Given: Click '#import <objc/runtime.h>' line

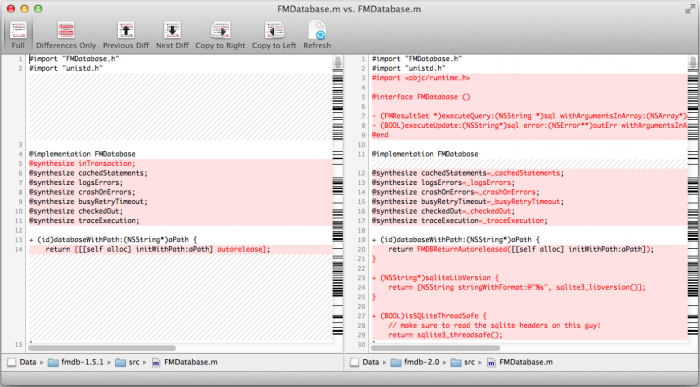Looking at the screenshot, I should (529, 78).
